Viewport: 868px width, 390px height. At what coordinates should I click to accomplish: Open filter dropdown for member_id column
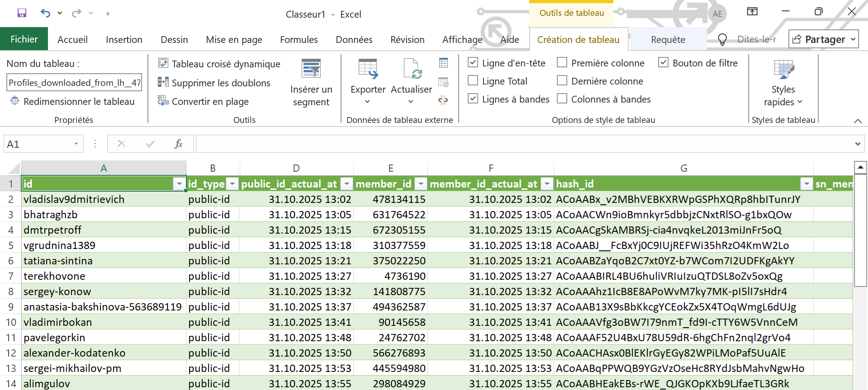pos(421,184)
